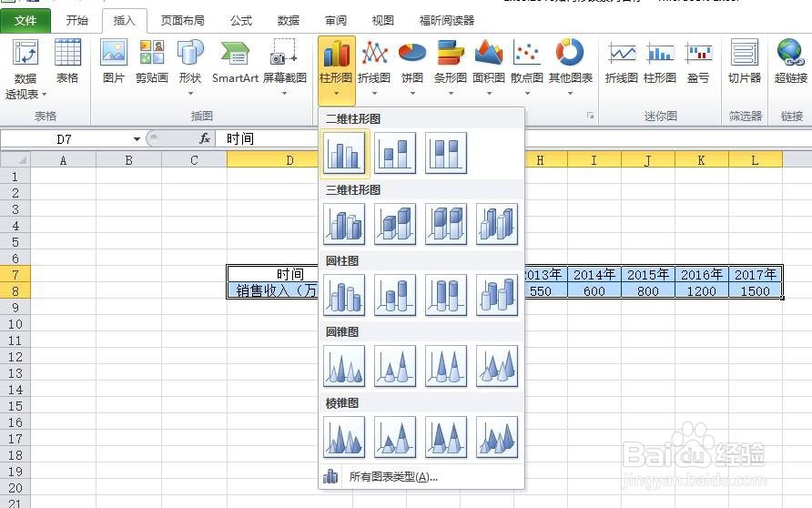The height and width of the screenshot is (508, 812).
Task: Click cell with value 1500
Action: pos(755,291)
